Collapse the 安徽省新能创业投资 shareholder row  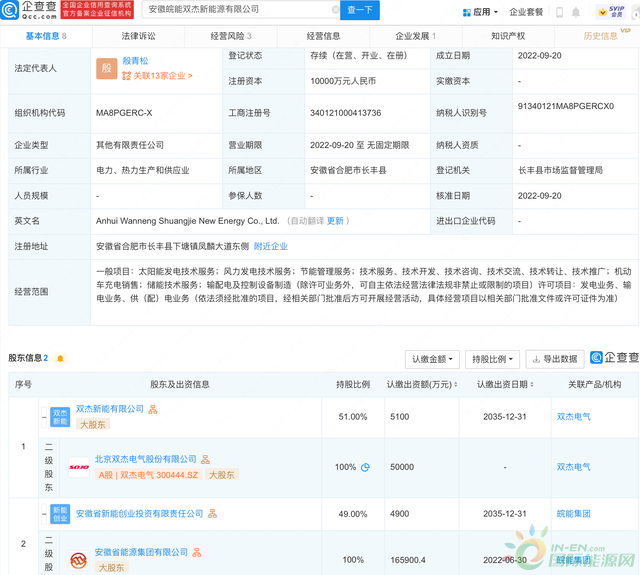pos(44,514)
